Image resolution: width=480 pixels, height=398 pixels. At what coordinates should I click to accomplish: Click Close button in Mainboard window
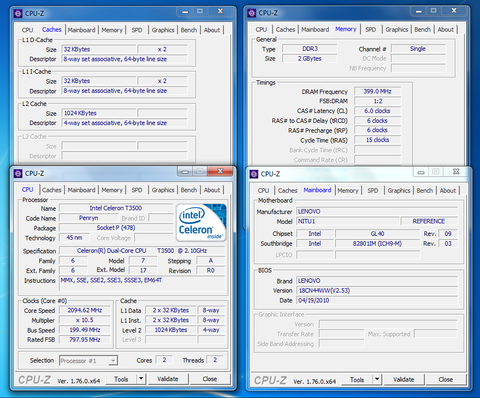click(446, 380)
